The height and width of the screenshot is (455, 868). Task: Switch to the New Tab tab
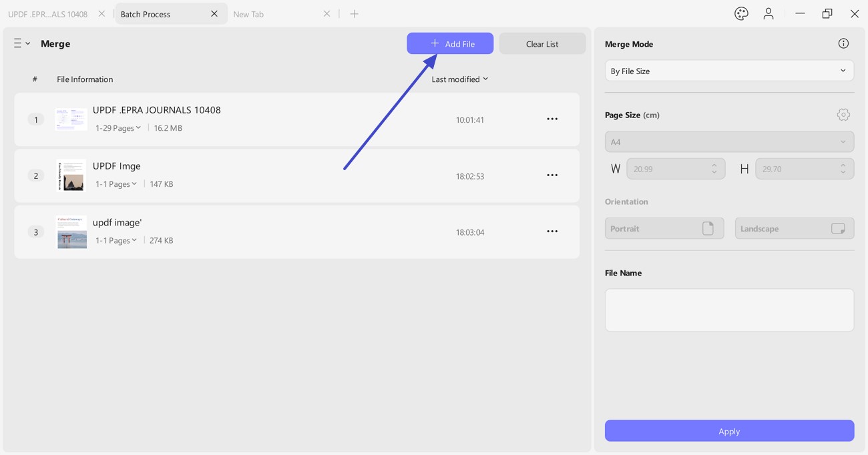pyautogui.click(x=248, y=14)
